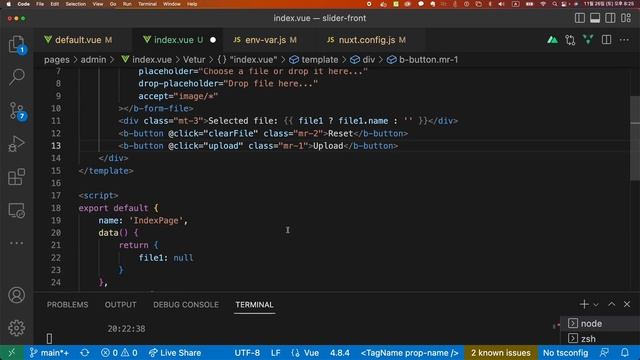Switch to env-var.js tab

point(265,40)
